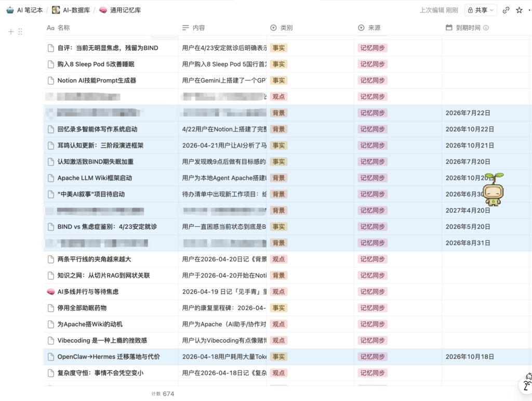Screen dimensions: 532x401
Task: Click the 记忆同步 tag on the OpenClaw row
Action: (x=372, y=357)
